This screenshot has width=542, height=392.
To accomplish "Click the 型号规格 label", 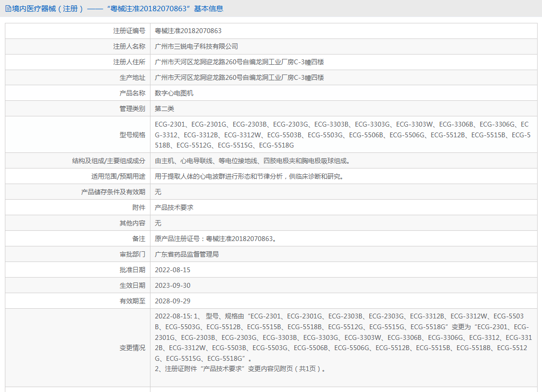I will click(132, 135).
